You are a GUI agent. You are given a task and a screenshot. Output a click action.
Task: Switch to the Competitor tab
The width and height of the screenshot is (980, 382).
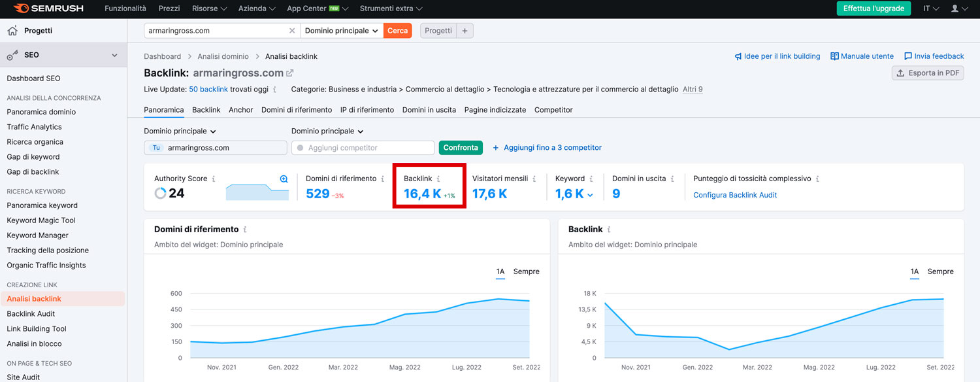click(x=553, y=110)
